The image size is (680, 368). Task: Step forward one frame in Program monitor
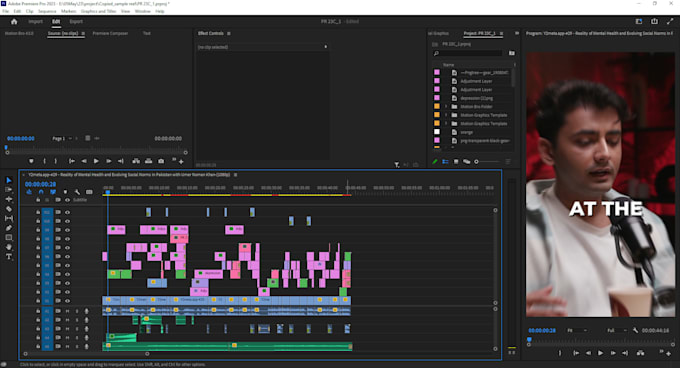pyautogui.click(x=613, y=353)
